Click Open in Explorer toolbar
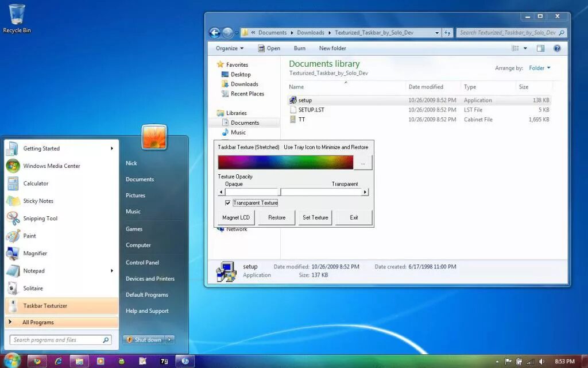 coord(269,48)
